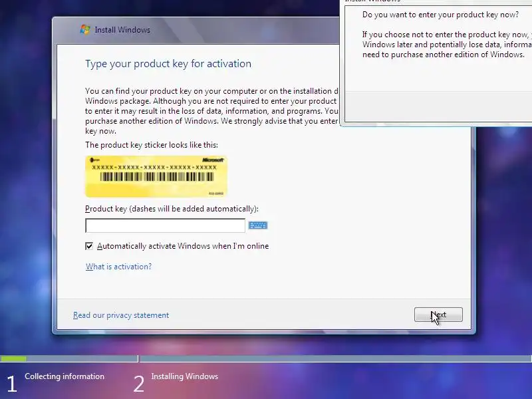Click the Installing Windows step label
532x399 pixels.
click(x=185, y=376)
